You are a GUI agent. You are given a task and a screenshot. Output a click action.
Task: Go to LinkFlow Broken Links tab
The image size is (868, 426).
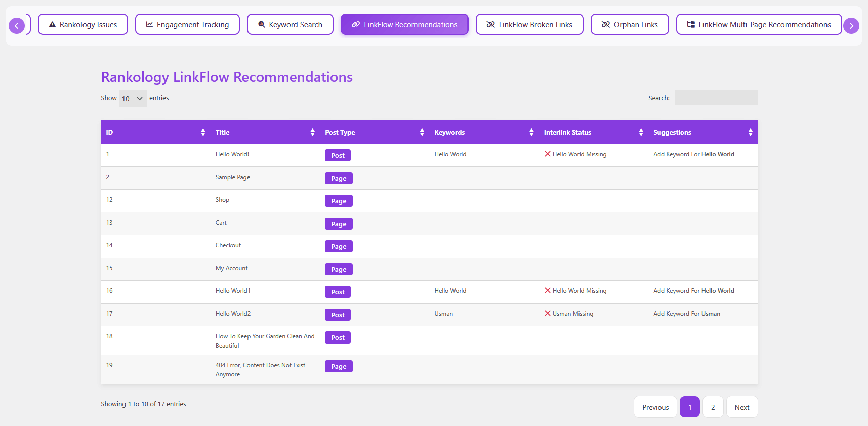click(x=529, y=25)
